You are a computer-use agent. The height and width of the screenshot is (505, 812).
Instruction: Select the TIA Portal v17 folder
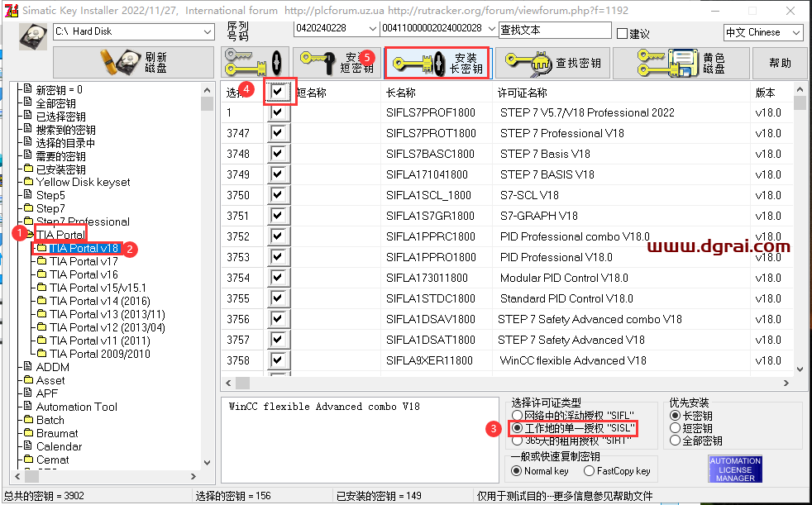(84, 261)
